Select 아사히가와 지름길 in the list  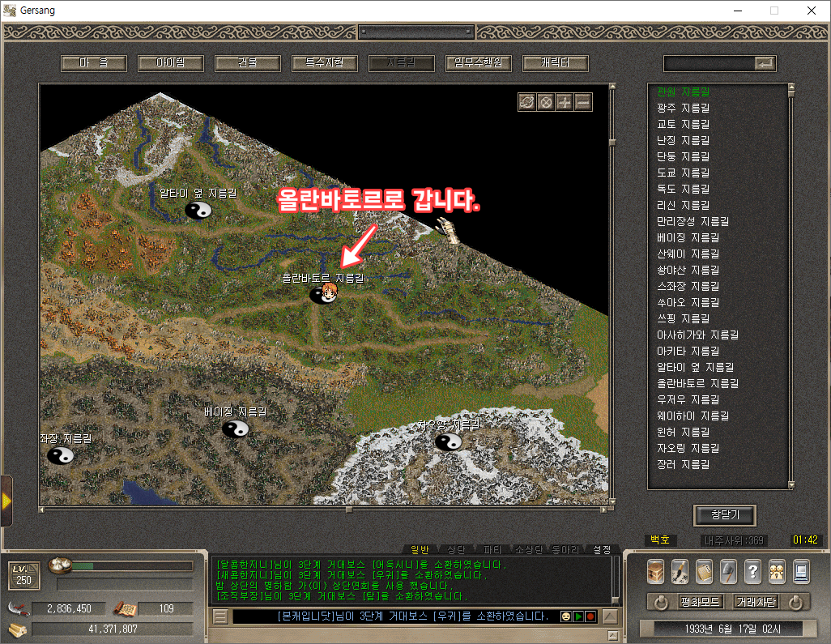pos(697,335)
